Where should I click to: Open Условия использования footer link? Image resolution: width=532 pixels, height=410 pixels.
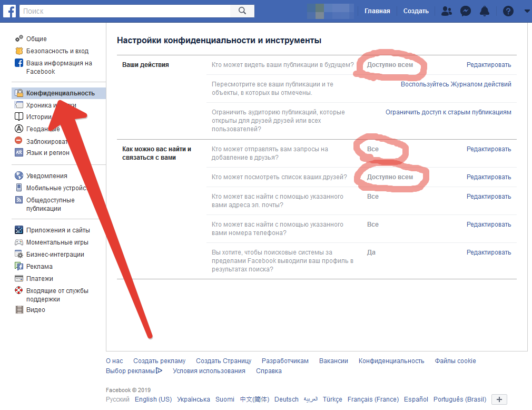pyautogui.click(x=209, y=370)
